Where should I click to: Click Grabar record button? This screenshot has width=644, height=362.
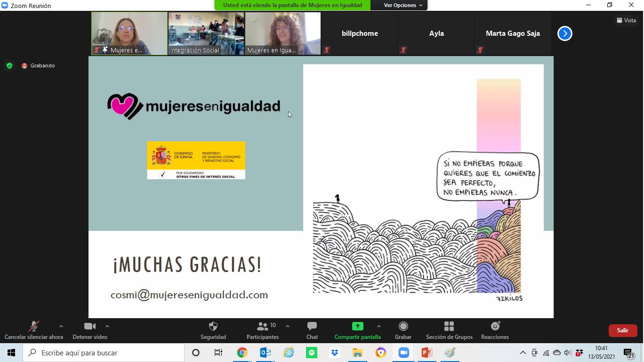pos(403,330)
